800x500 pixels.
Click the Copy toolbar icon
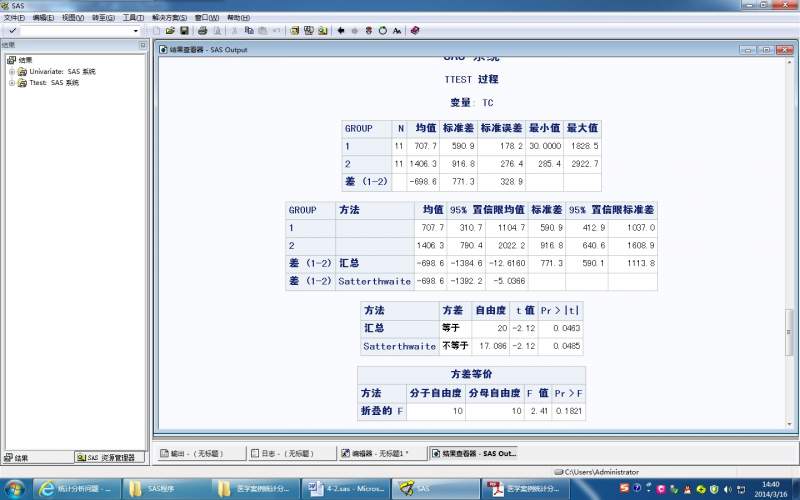point(249,31)
